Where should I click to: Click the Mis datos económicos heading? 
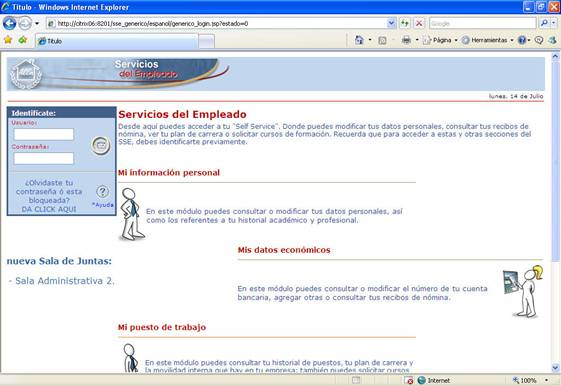pos(284,250)
